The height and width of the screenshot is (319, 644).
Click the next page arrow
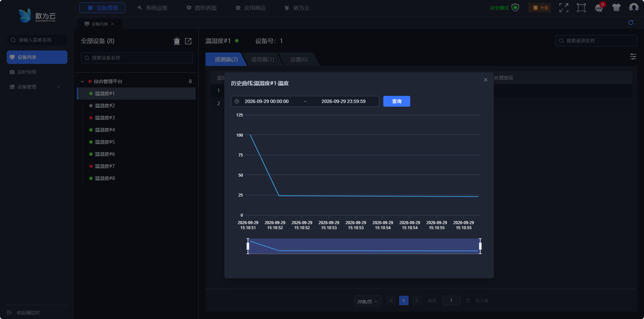[417, 300]
